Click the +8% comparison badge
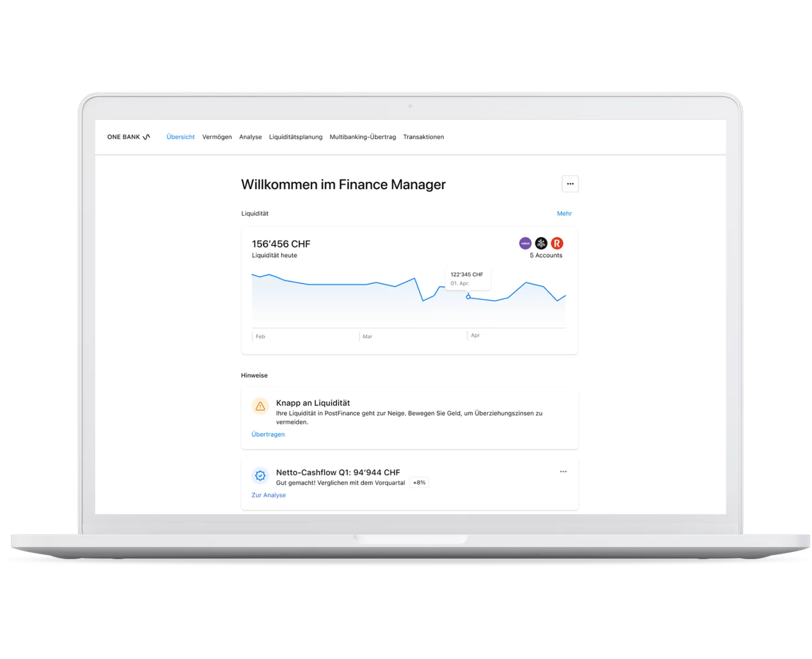 click(419, 482)
